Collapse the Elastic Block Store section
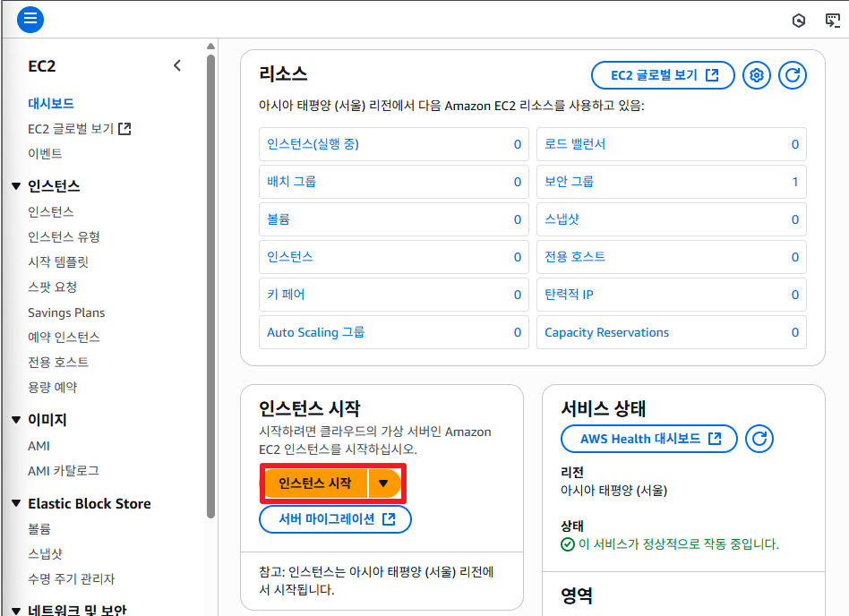The height and width of the screenshot is (616, 849). pos(16,503)
